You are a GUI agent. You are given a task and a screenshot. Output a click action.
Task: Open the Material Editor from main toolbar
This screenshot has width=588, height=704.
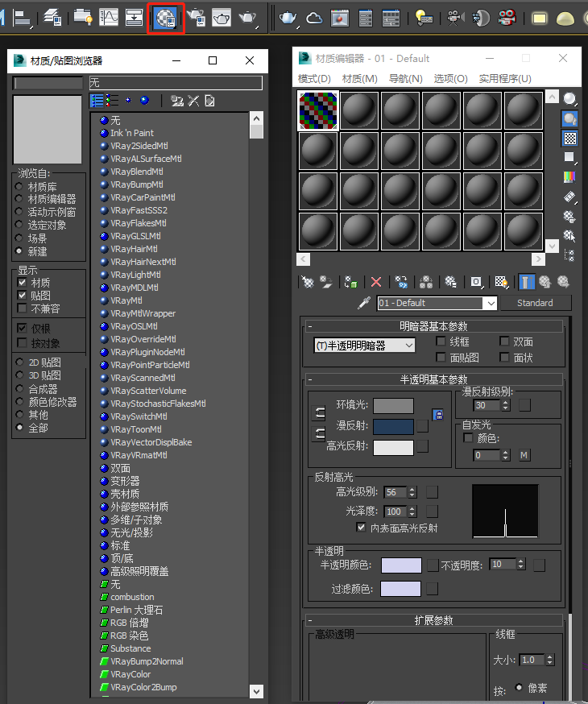(x=167, y=17)
